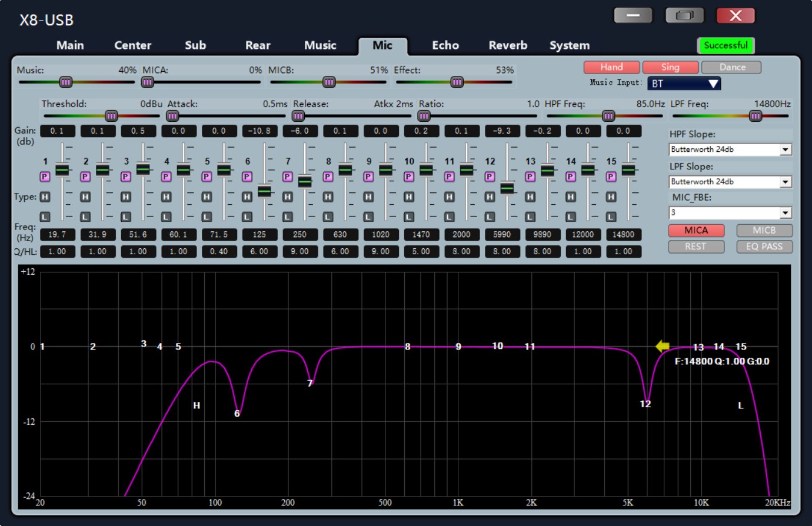Click the band 12 frequency field 5990

click(502, 234)
